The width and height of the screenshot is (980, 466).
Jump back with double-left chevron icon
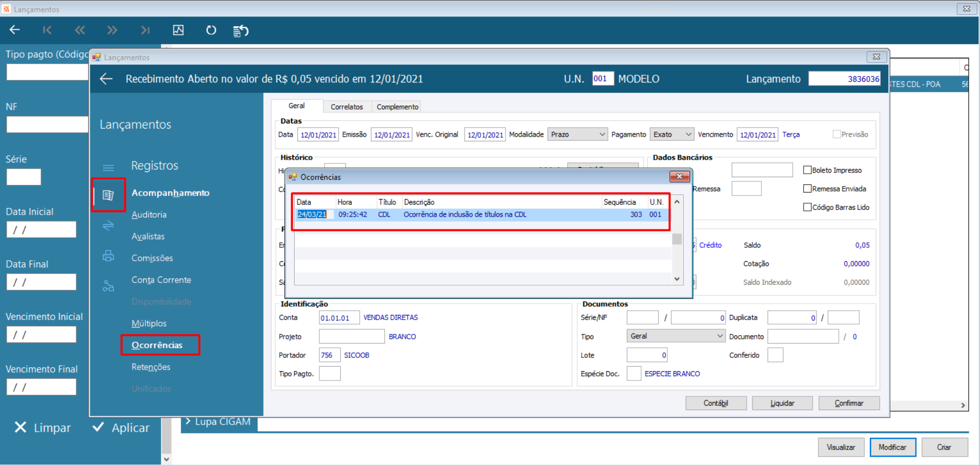pyautogui.click(x=80, y=30)
